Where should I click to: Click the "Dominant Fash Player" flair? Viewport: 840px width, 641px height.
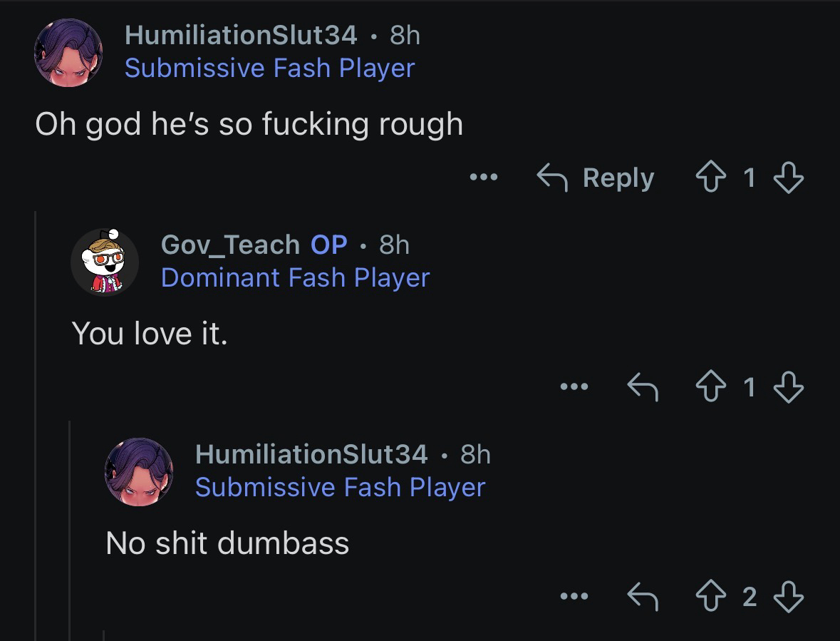coord(295,277)
